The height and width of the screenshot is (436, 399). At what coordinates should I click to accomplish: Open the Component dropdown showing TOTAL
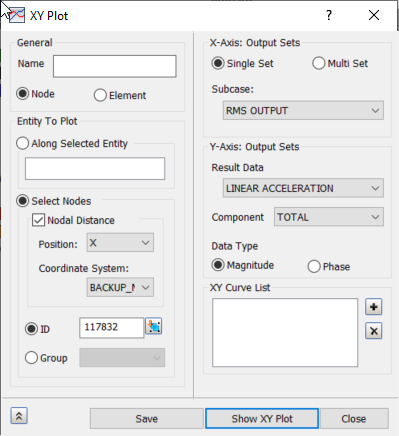pyautogui.click(x=329, y=217)
